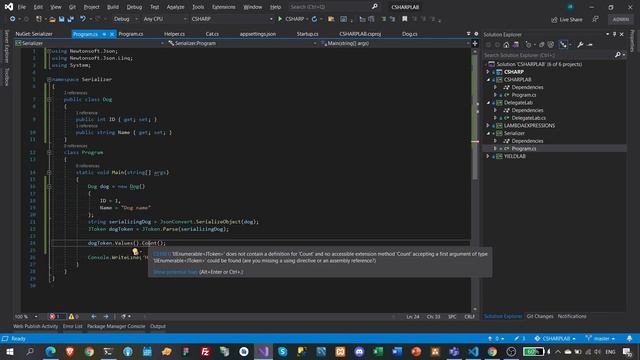640x360 pixels.
Task: Click the Navigate Backward toolbar icon
Action: coord(13,19)
